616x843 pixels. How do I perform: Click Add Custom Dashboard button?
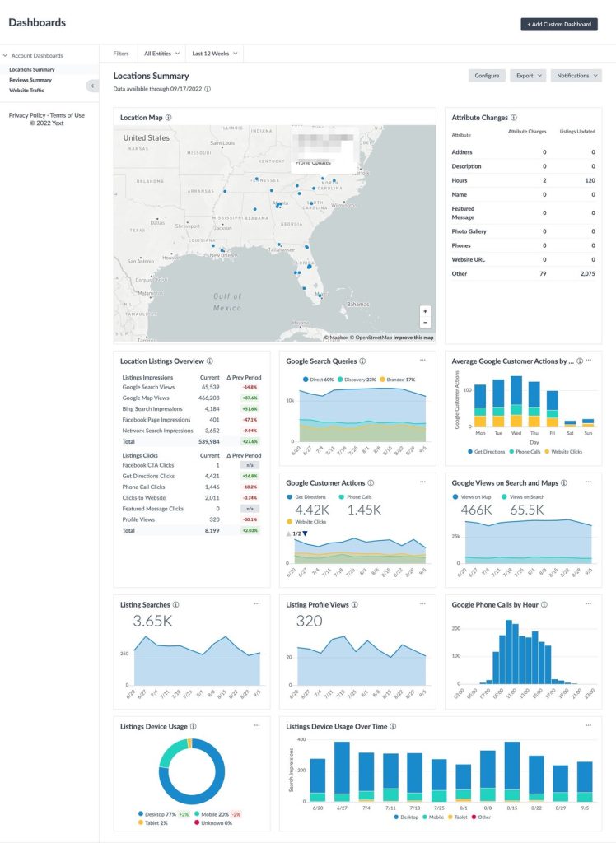tap(559, 24)
